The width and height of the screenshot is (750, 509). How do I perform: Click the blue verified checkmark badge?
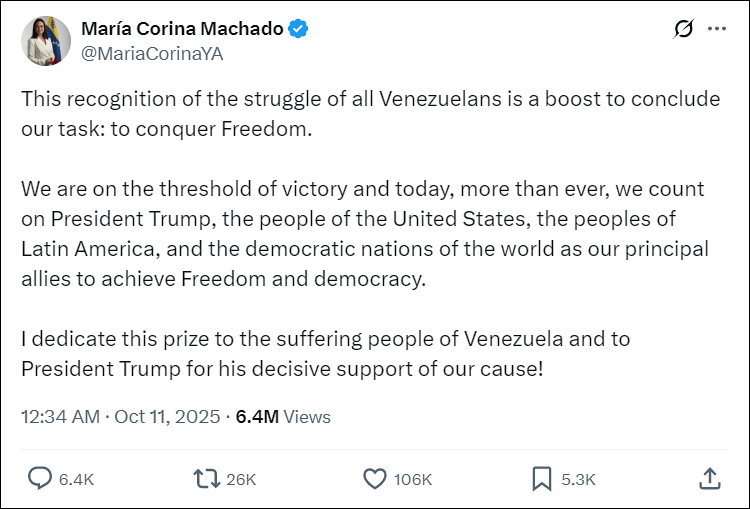click(x=299, y=29)
